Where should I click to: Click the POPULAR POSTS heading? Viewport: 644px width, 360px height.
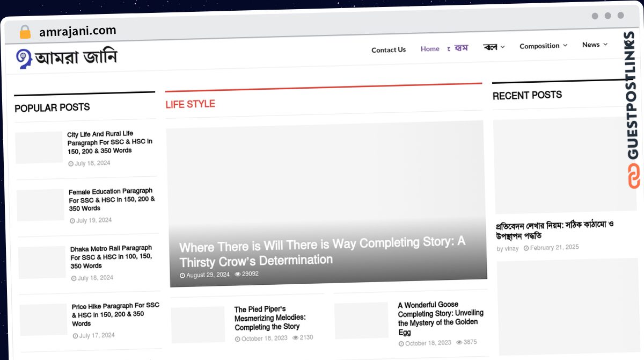tap(52, 107)
